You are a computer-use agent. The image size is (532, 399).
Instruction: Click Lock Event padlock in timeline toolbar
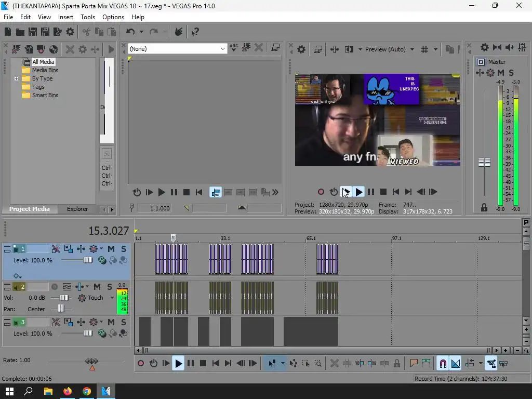tap(396, 363)
